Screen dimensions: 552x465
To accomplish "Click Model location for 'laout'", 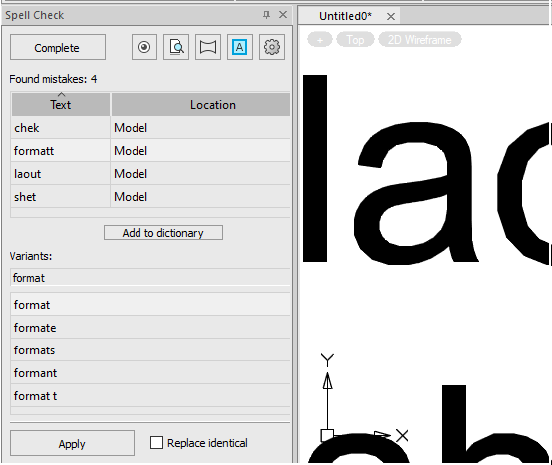I will point(201,174).
